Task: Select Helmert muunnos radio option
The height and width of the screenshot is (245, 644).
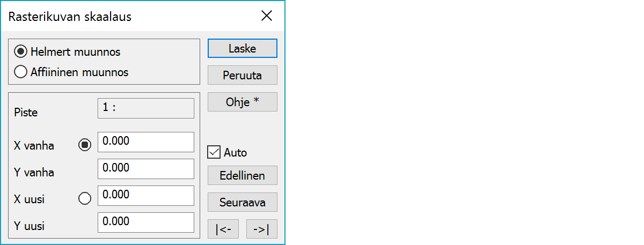Action: [x=21, y=52]
